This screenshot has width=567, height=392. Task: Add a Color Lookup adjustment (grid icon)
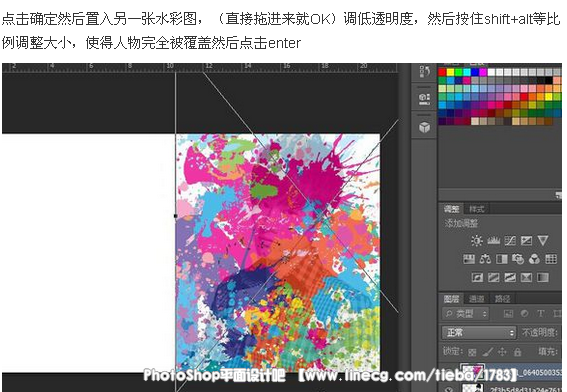(551, 259)
